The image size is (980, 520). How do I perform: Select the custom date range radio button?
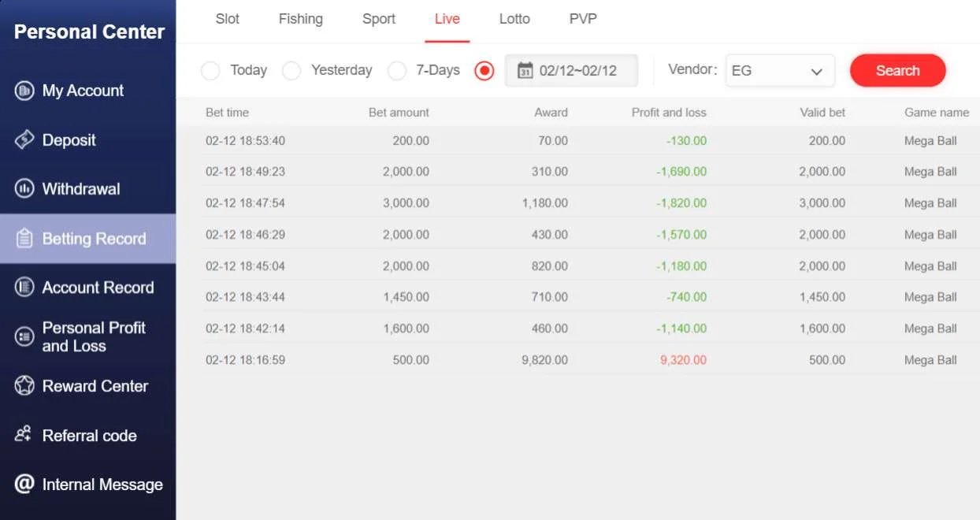(x=484, y=71)
